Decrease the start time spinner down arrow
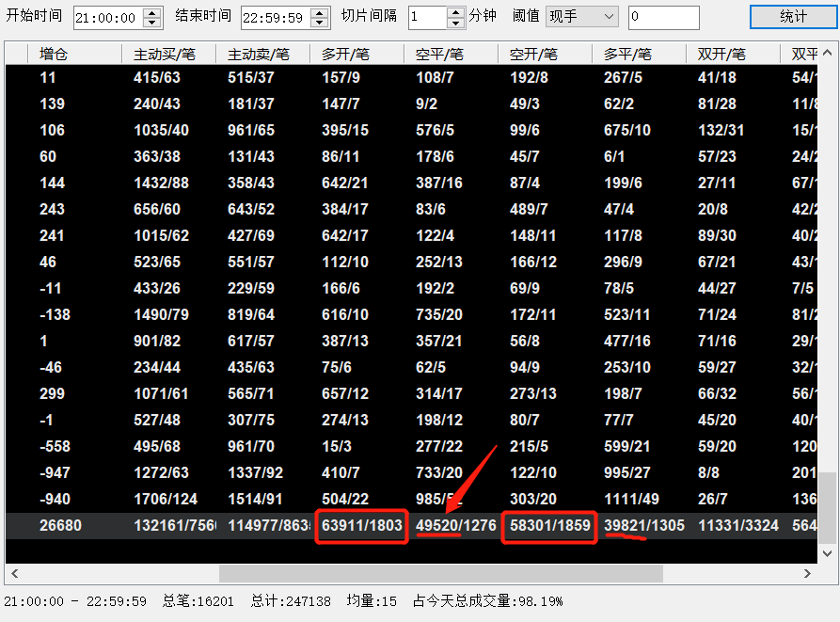840x622 pixels. click(x=152, y=23)
